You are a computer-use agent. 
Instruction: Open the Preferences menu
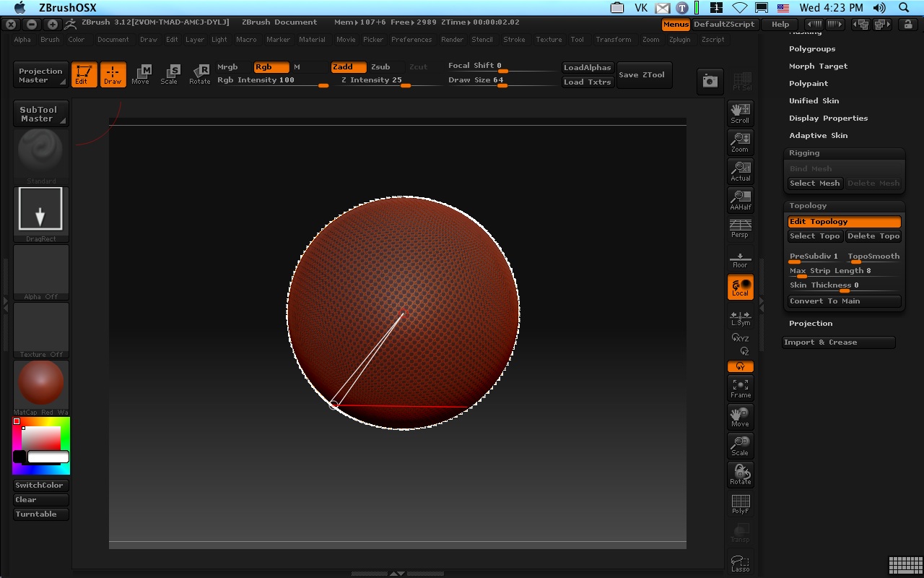[x=411, y=40]
